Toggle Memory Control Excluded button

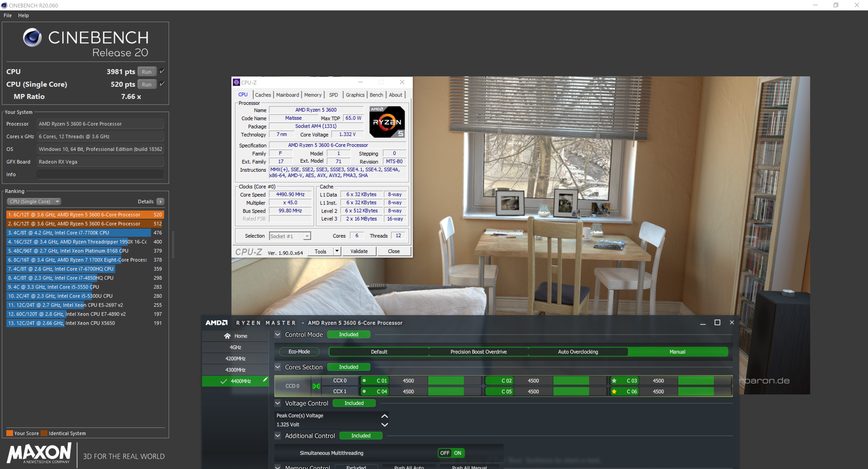356,467
